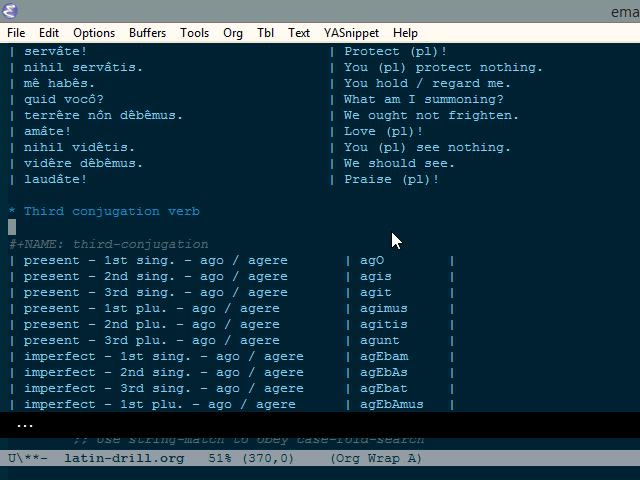Click the 'agitis' answer cell
Screen dimensions: 640x480
[x=384, y=324]
